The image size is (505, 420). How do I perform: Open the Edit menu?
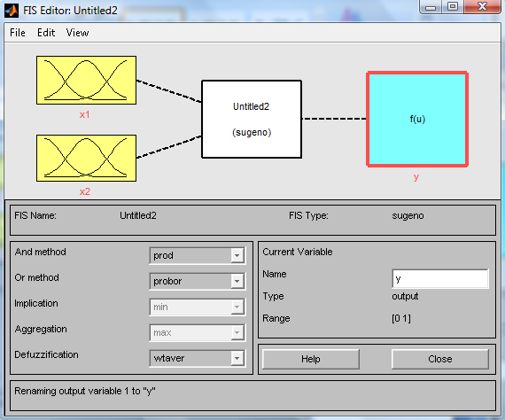coord(46,33)
